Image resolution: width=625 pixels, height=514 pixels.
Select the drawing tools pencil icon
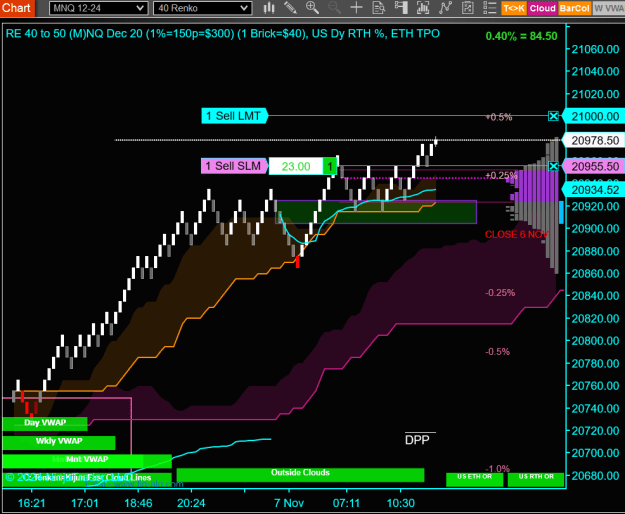291,8
